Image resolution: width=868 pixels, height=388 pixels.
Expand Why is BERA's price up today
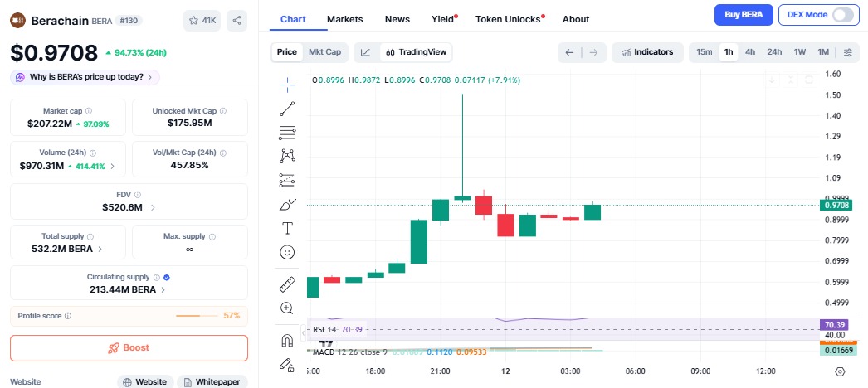click(85, 77)
